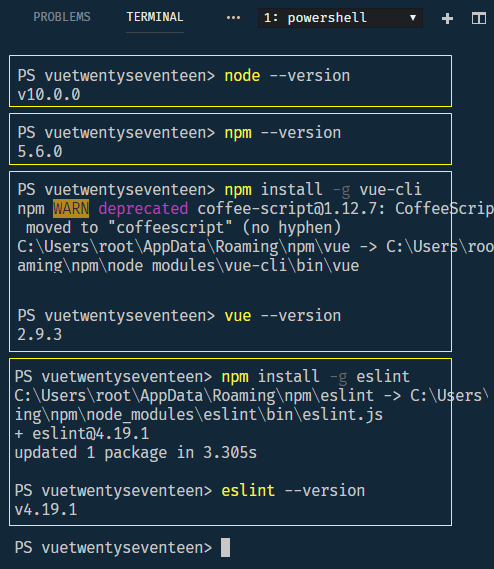
Task: Click the 'vue --version' command text
Action: point(283,316)
